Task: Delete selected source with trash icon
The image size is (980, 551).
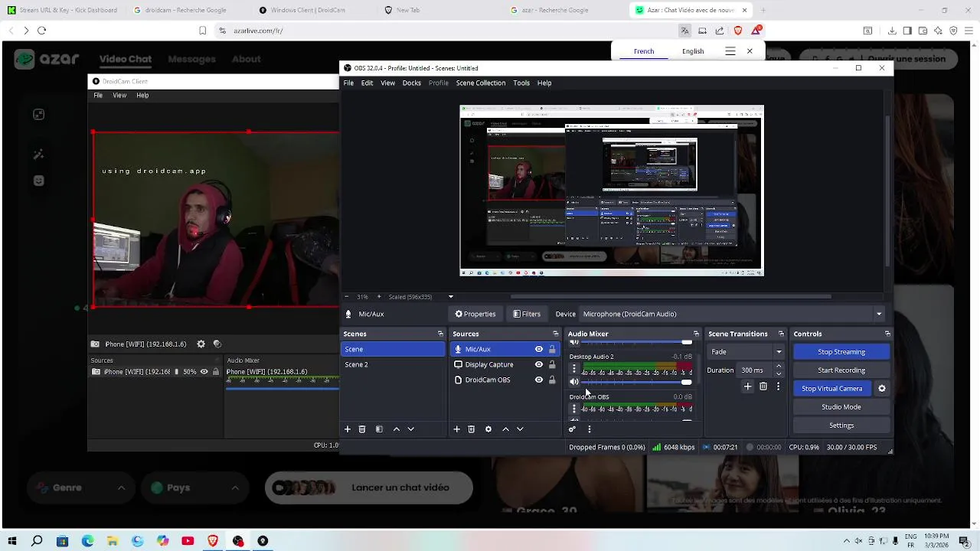Action: coord(472,429)
